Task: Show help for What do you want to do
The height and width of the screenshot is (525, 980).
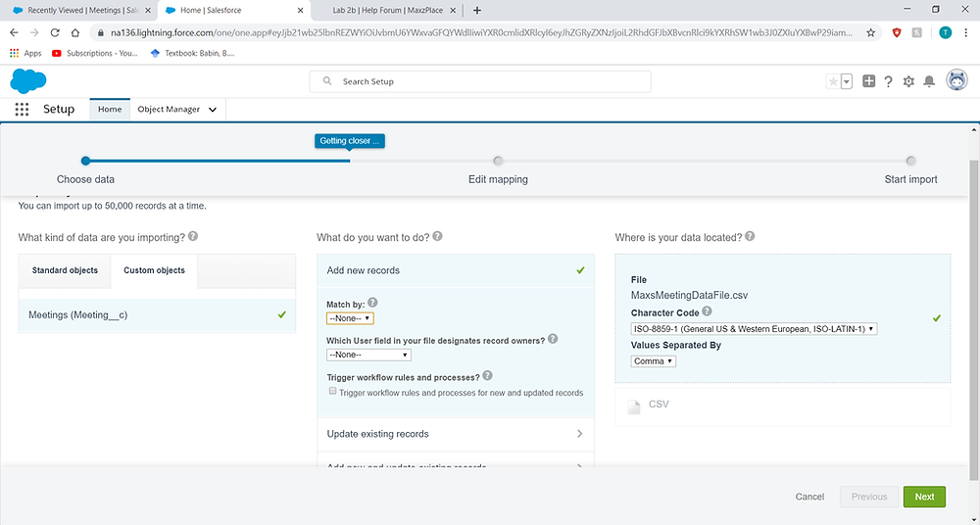Action: (437, 236)
